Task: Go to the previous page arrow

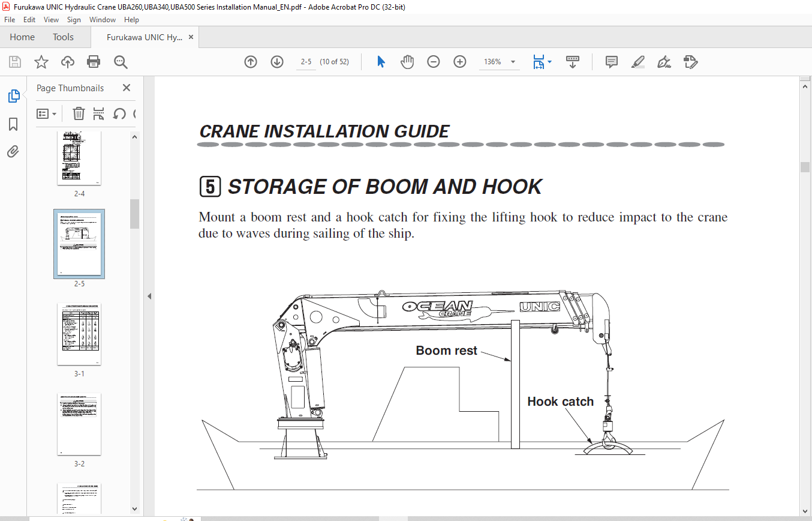Action: click(251, 62)
